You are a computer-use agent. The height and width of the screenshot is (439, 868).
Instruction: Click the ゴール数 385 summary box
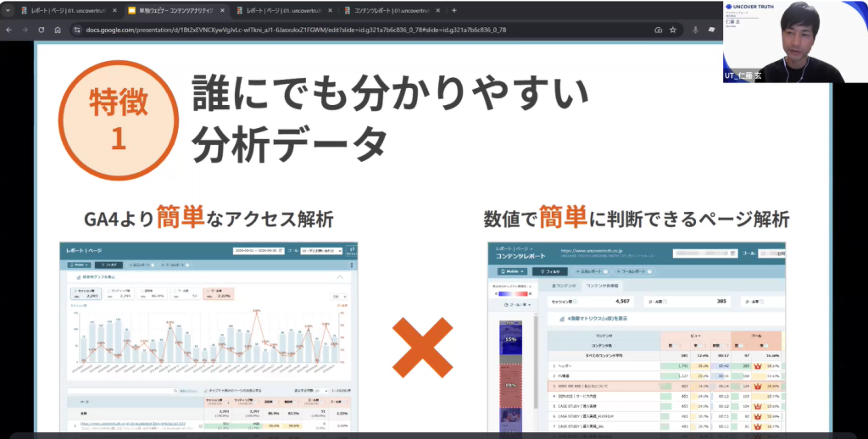[687, 302]
